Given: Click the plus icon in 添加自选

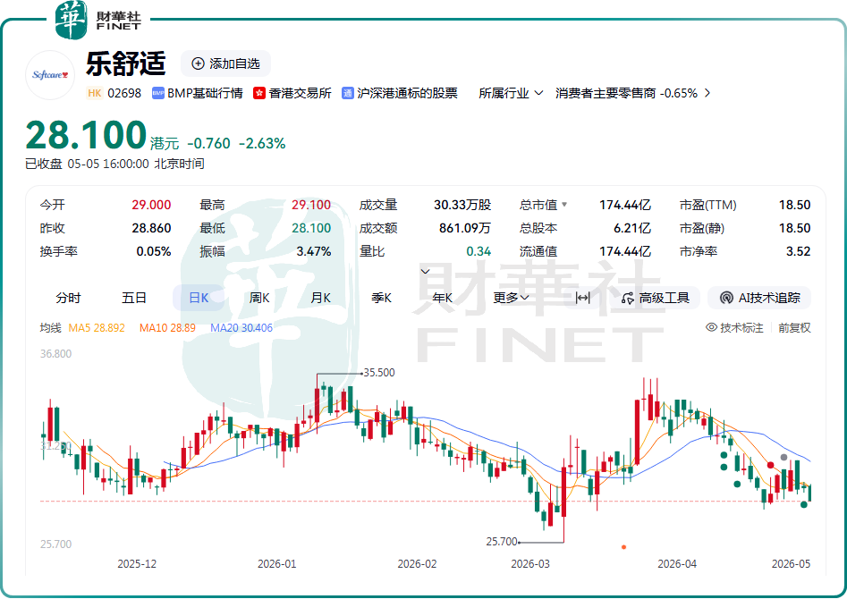Looking at the screenshot, I should (x=199, y=63).
